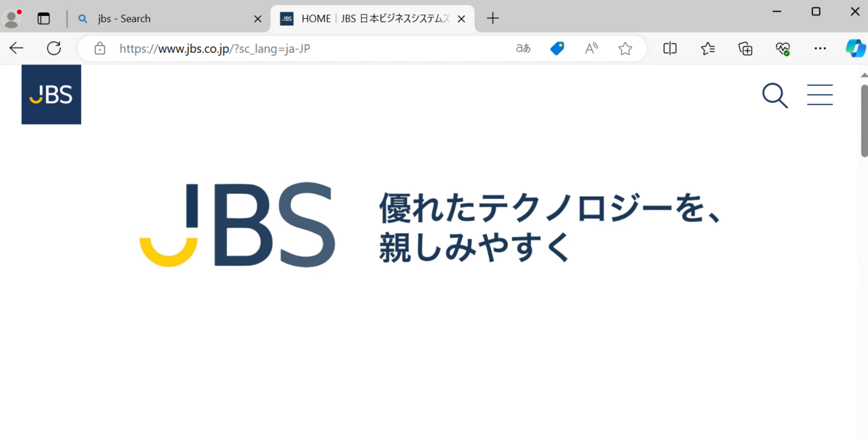Click the large JBS hero logo
The width and height of the screenshot is (868, 440).
[x=237, y=225]
